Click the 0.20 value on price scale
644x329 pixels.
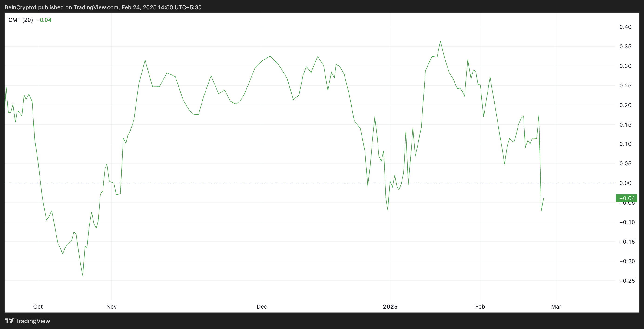(625, 105)
